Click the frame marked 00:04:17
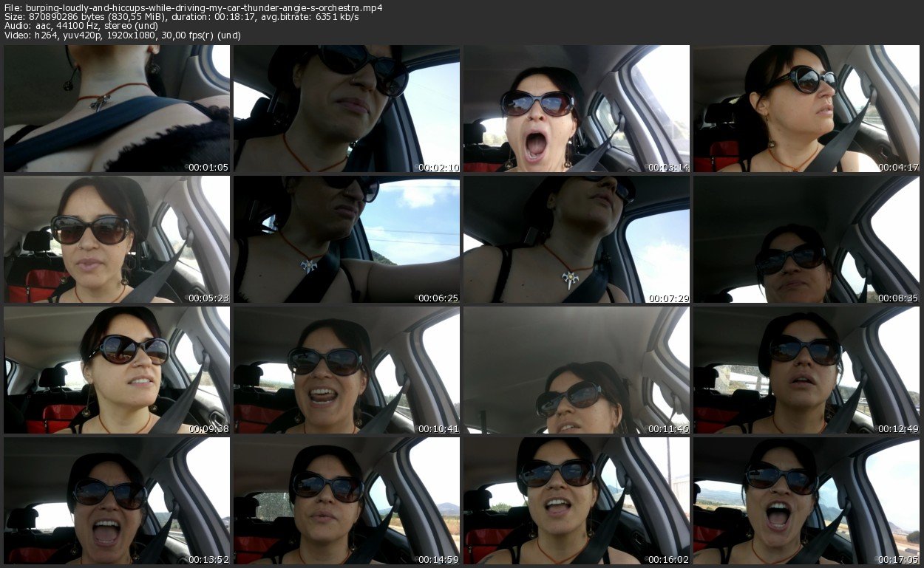The image size is (924, 568). [x=806, y=109]
